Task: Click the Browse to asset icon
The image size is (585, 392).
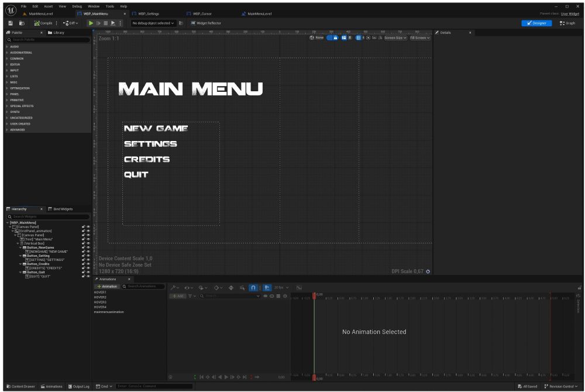Action: pos(22,23)
